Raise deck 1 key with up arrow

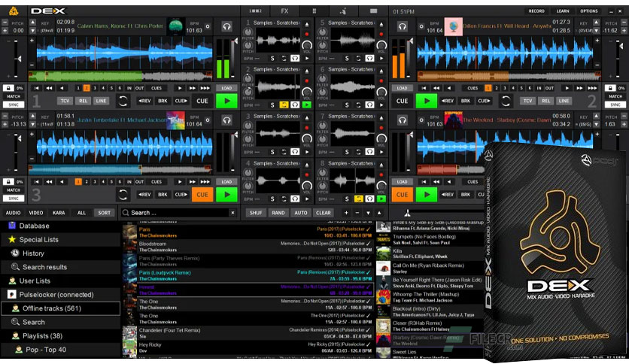click(33, 23)
